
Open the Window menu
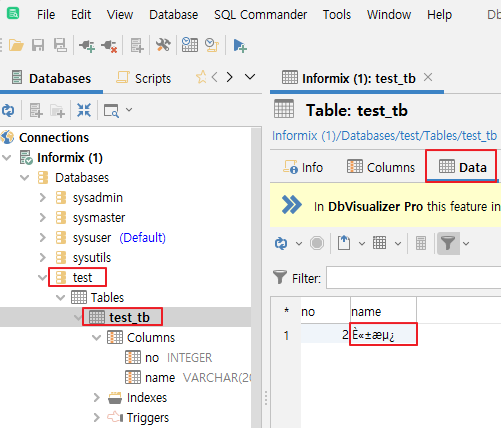(389, 15)
